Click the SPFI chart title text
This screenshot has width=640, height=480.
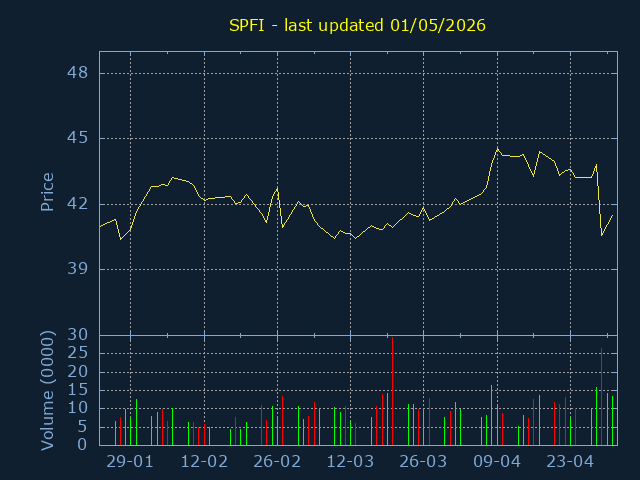(x=357, y=25)
